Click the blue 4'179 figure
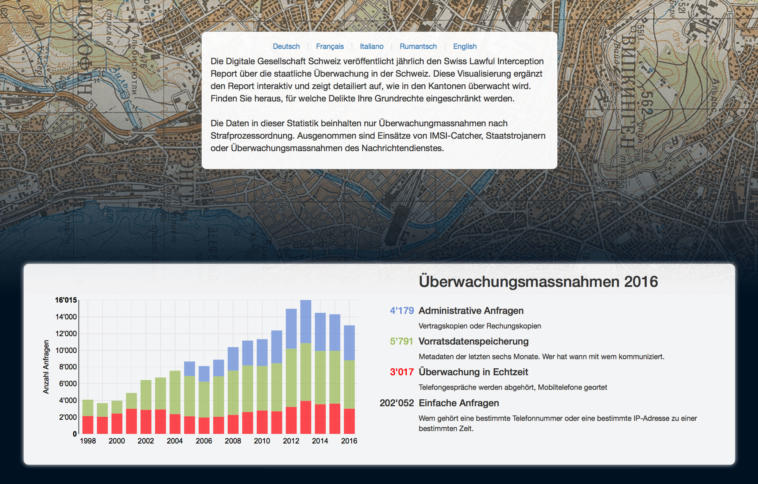 400,310
